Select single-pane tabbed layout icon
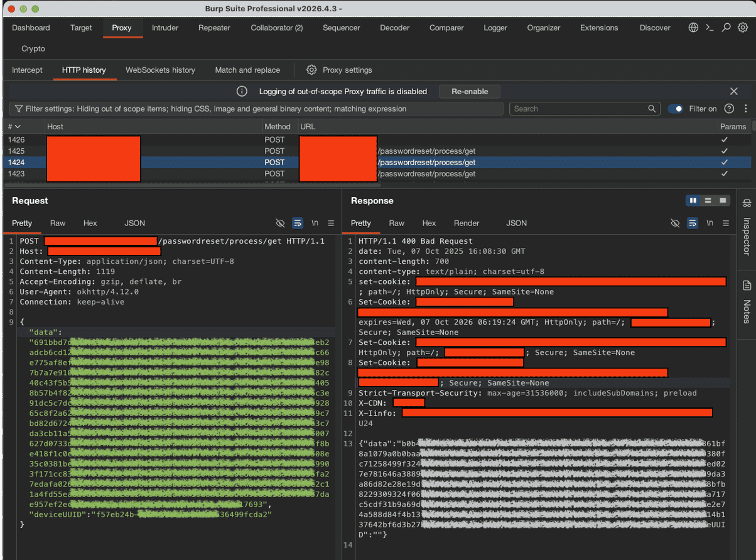Image resolution: width=756 pixels, height=560 pixels. click(x=723, y=200)
